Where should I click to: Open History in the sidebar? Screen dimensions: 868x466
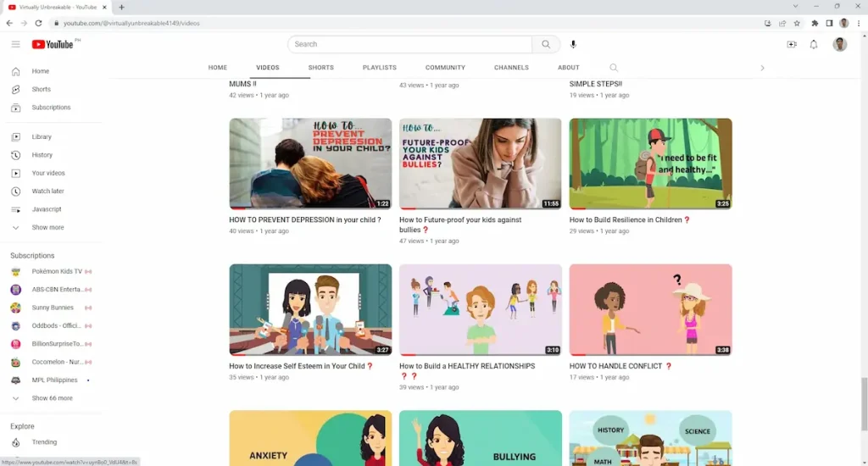point(42,155)
